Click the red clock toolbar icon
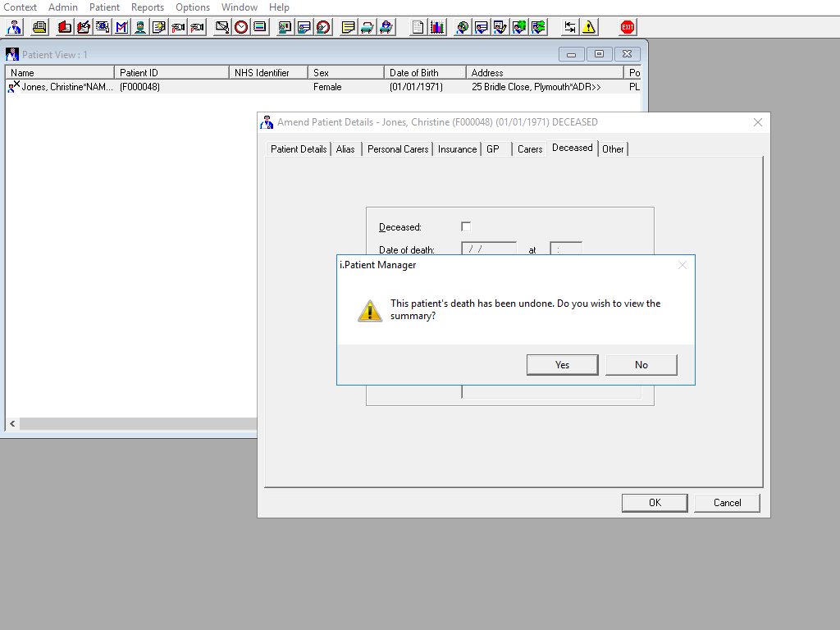Viewport: 840px width, 630px height. click(x=241, y=27)
